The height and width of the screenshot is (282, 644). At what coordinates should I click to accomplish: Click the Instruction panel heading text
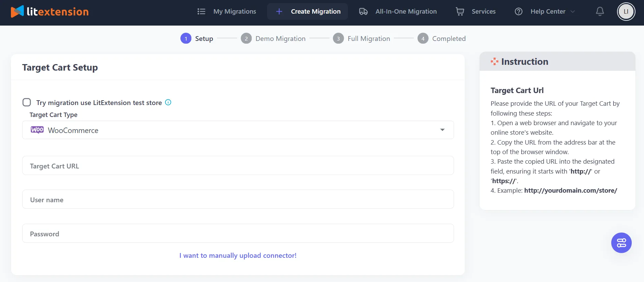525,61
